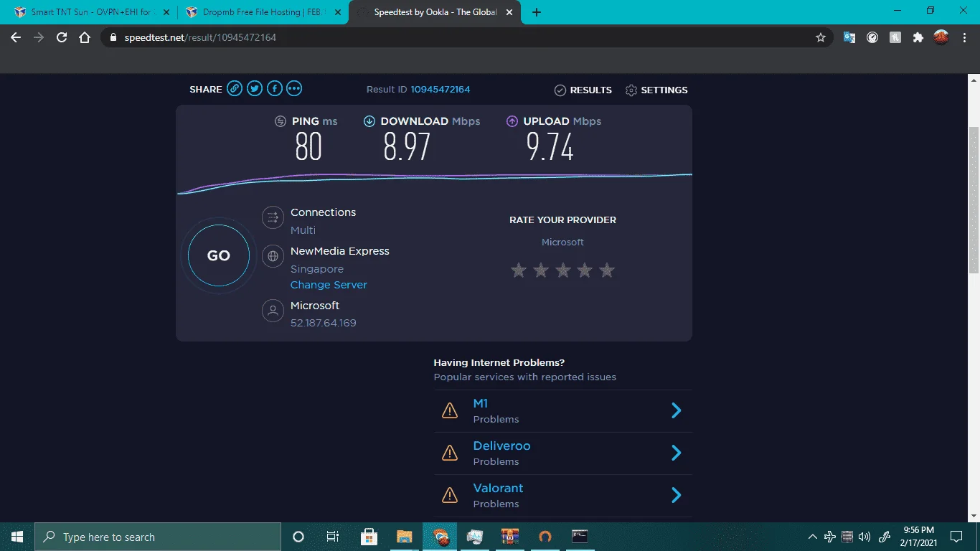The width and height of the screenshot is (980, 551).
Task: Open the Windows notification center
Action: click(956, 537)
